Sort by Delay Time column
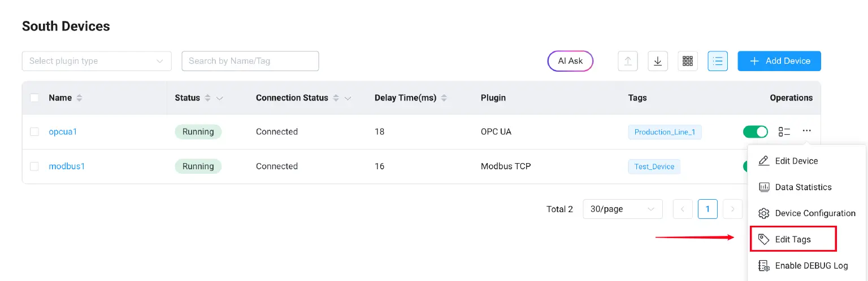The image size is (868, 281). coord(444,98)
